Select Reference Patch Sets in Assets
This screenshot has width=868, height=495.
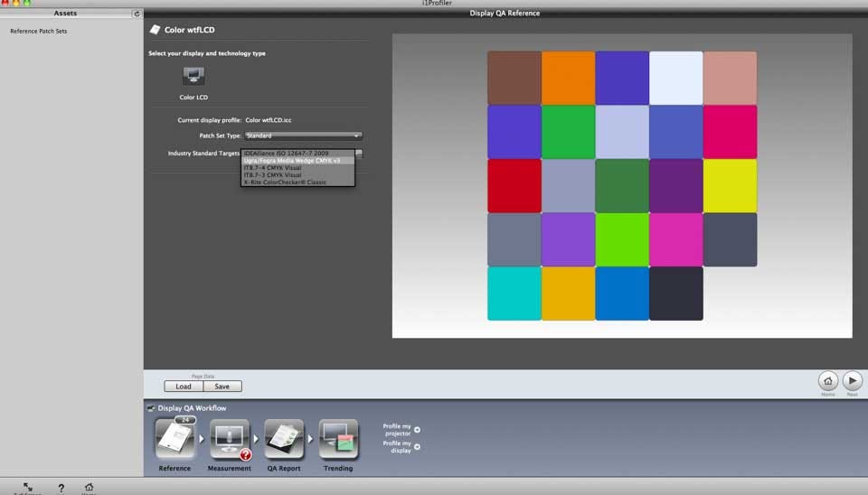pos(39,32)
